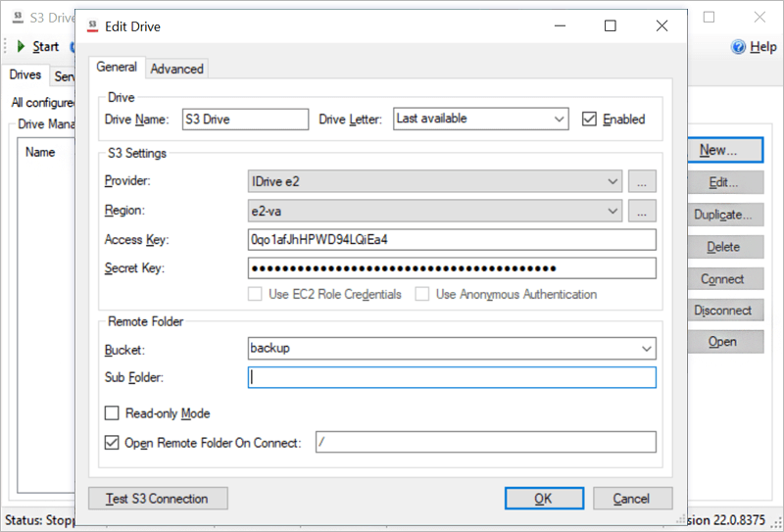Click Disconnect in the main window
The image size is (784, 532).
click(x=725, y=311)
